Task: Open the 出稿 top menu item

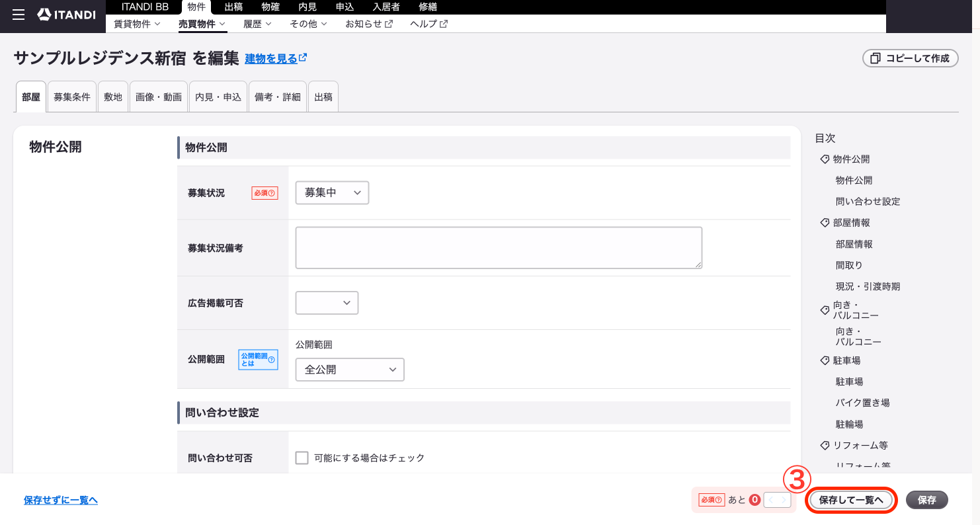Action: (233, 7)
